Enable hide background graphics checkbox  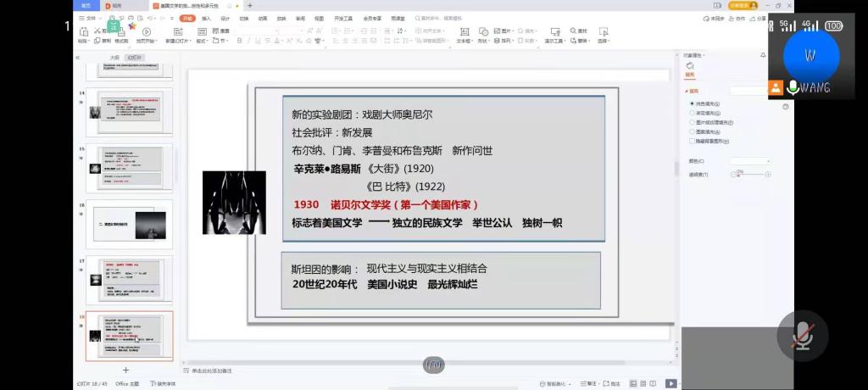[x=692, y=142]
